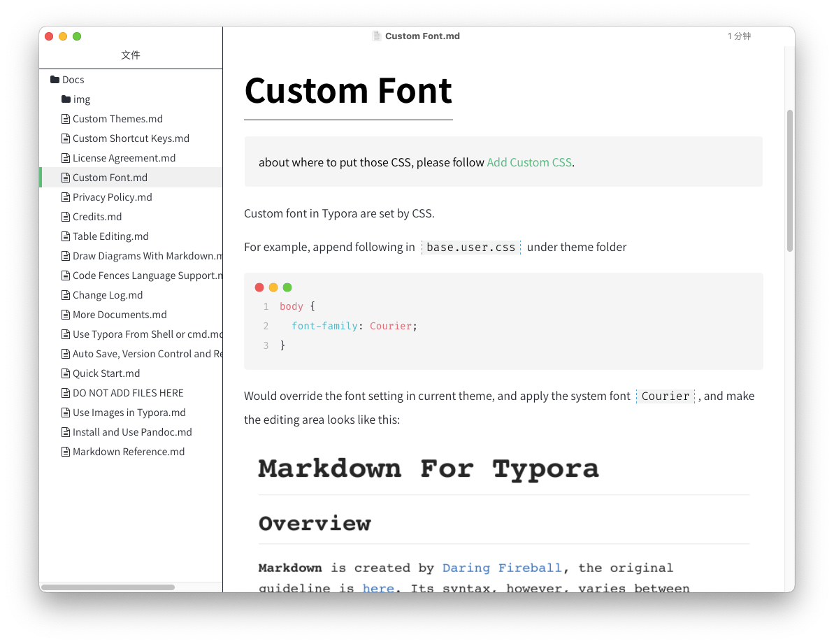Click the 1 分钟 reading time indicator

tap(740, 36)
